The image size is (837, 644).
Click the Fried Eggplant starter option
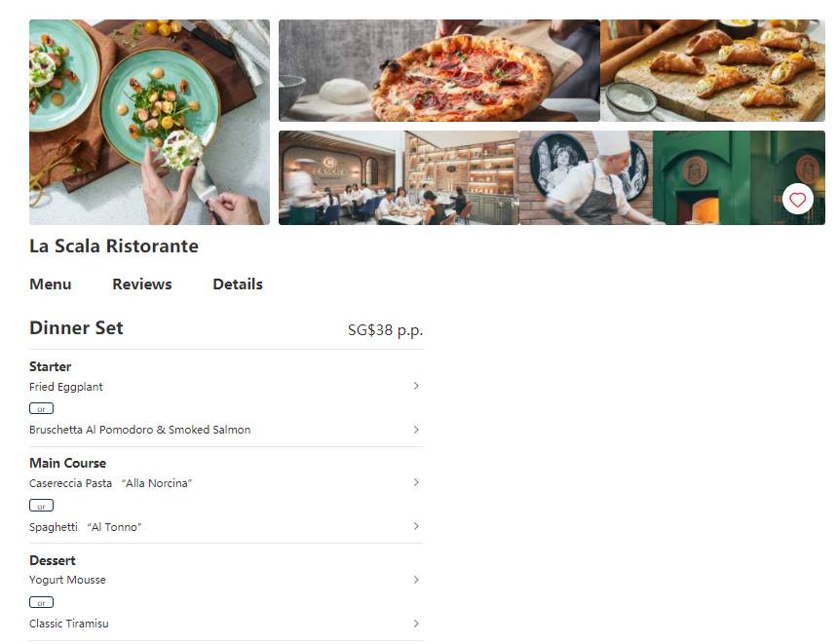[x=66, y=387]
